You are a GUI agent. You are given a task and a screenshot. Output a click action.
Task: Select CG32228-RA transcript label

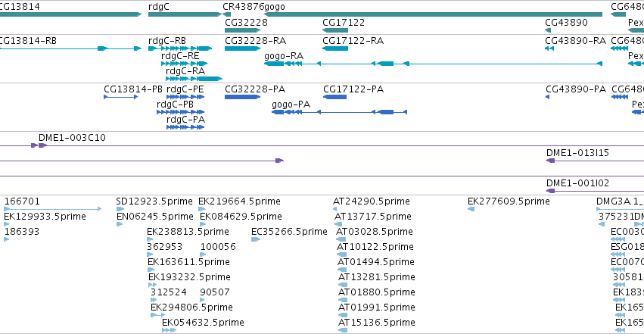coord(256,41)
